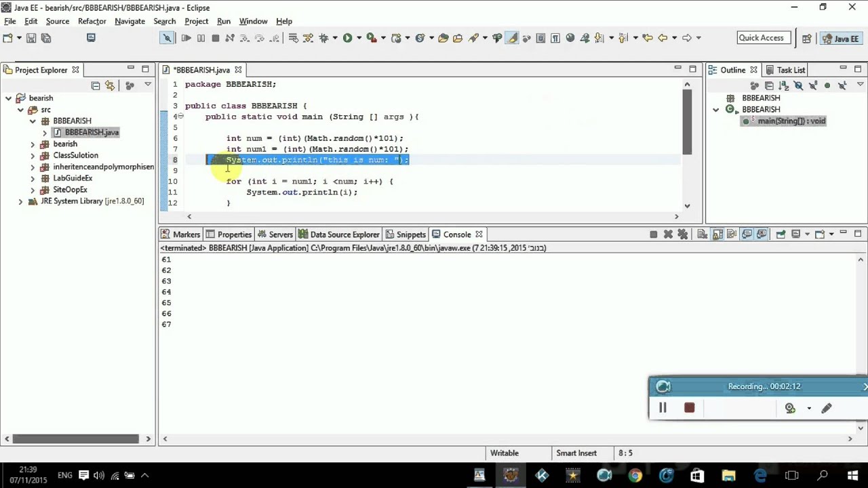The width and height of the screenshot is (868, 488).
Task: Toggle Hide Static Members in Outline
Action: [x=812, y=85]
